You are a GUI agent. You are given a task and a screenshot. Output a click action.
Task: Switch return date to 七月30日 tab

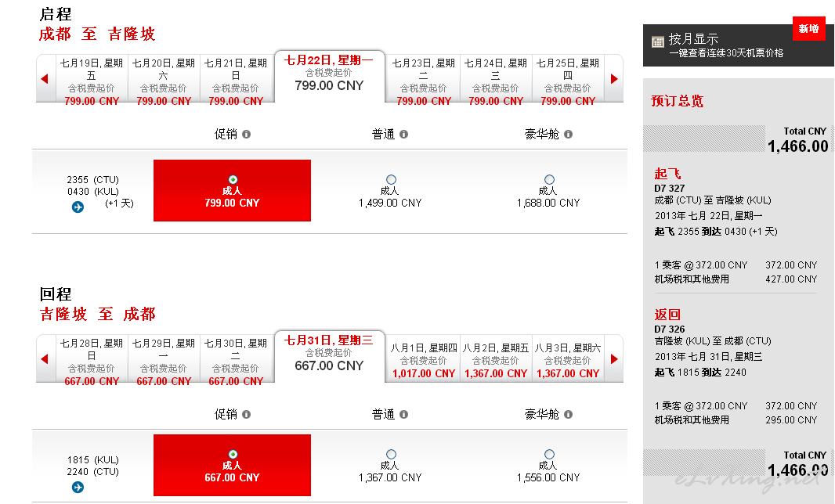236,362
